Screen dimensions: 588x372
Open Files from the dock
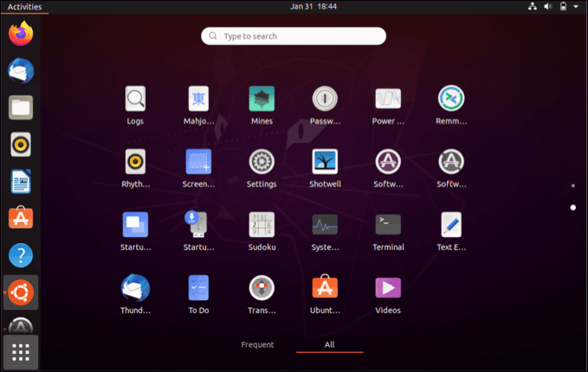pos(21,107)
